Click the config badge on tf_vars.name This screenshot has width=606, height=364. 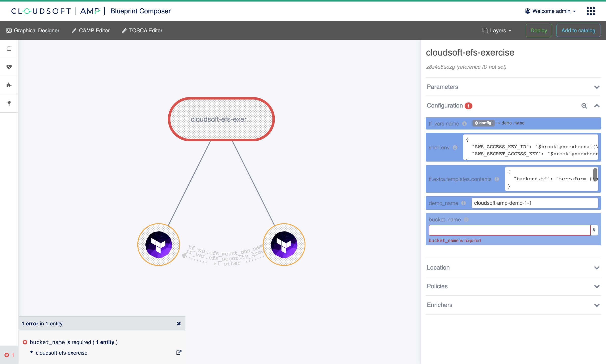pos(483,123)
